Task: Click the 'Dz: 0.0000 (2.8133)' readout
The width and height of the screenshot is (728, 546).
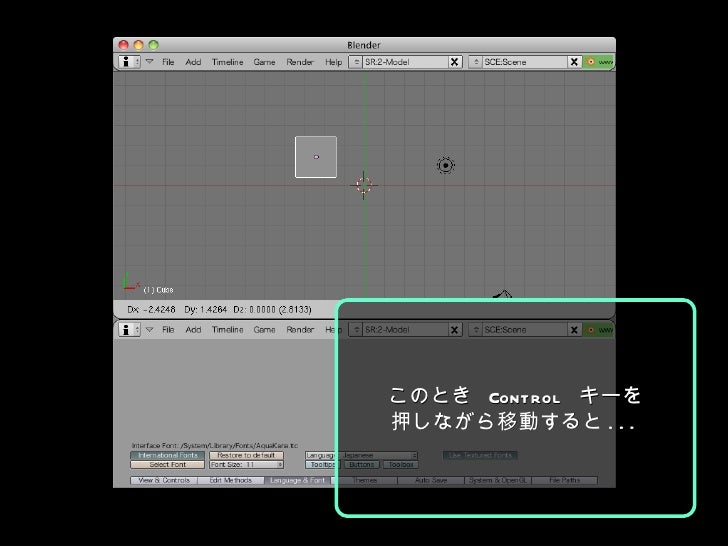Action: tap(273, 309)
